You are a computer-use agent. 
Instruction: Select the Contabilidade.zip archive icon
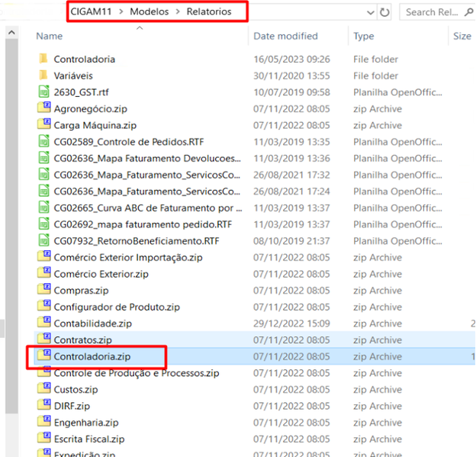43,323
